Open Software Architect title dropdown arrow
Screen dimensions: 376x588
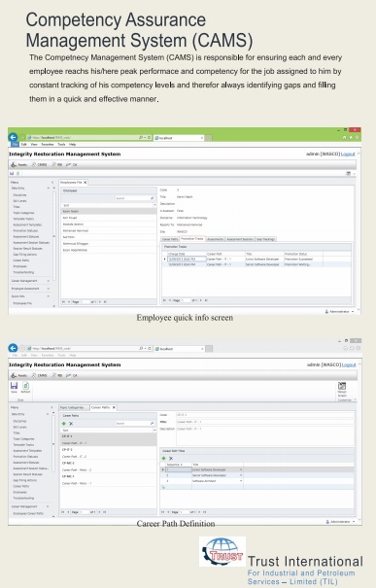(x=241, y=481)
